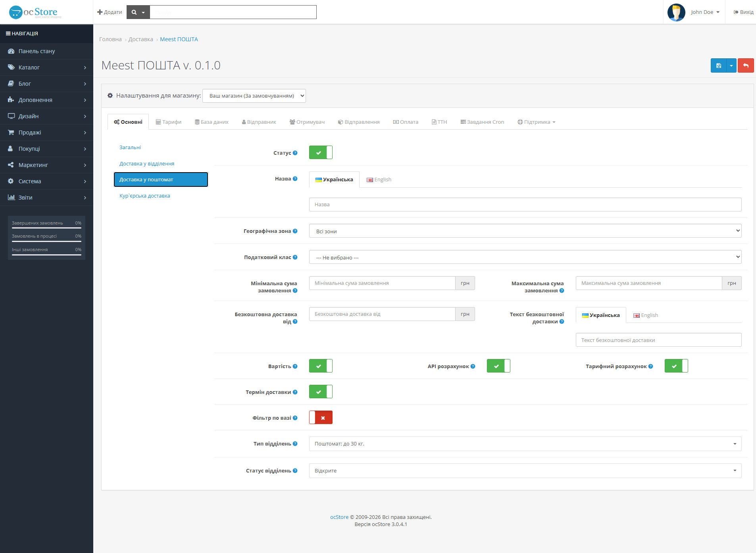Click the ocStore footer link
The width and height of the screenshot is (756, 553).
[x=339, y=517]
